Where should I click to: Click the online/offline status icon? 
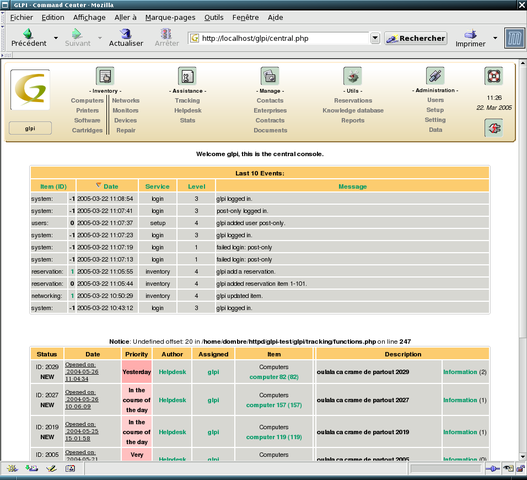492,468
